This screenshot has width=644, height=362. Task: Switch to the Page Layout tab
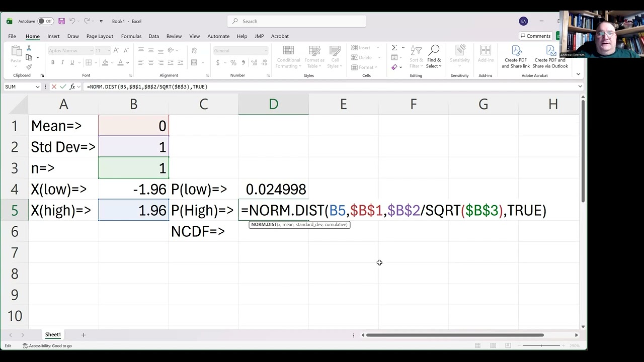[100, 36]
